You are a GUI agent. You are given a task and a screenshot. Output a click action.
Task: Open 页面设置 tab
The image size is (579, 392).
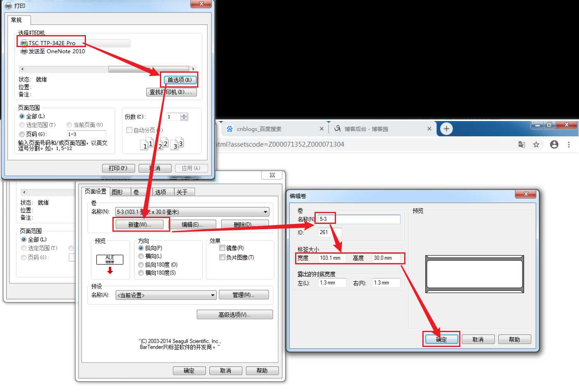click(95, 192)
